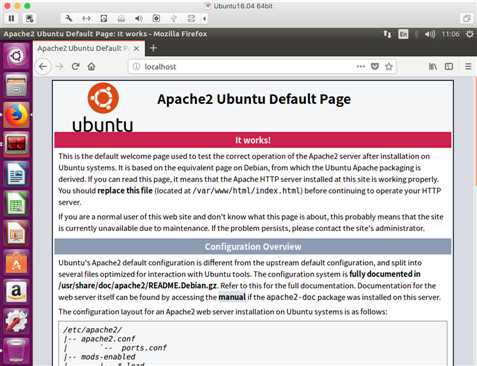
Task: Open the Firefox hamburger menu
Action: (468, 67)
